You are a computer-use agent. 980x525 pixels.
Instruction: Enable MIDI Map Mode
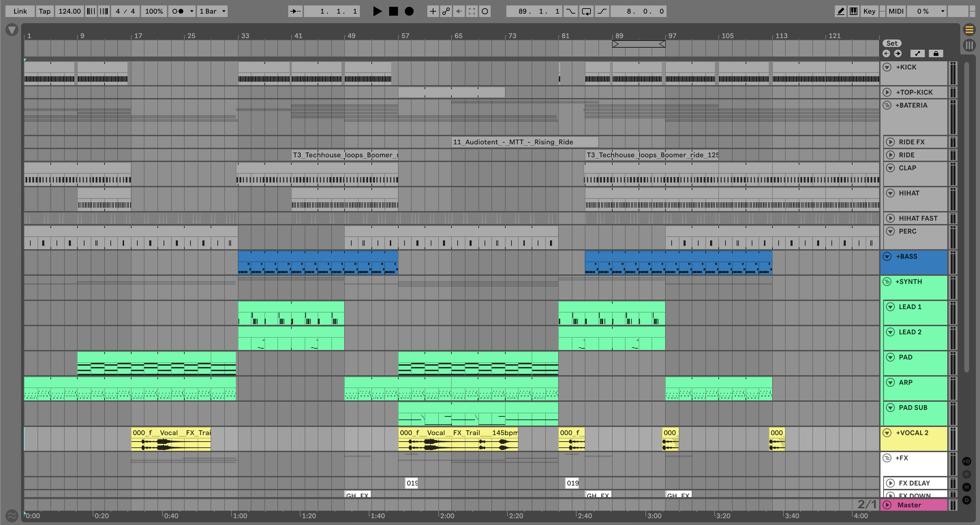tap(895, 11)
